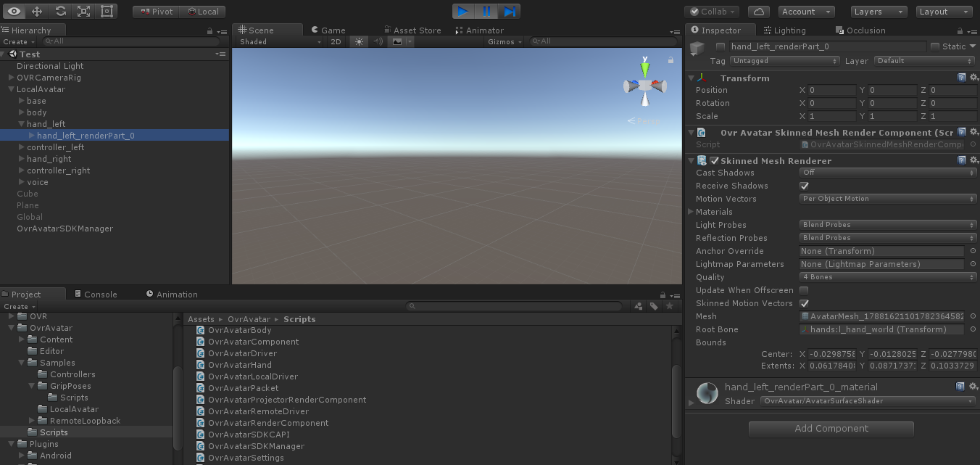Image resolution: width=980 pixels, height=465 pixels.
Task: Click the favorites star icon in Project
Action: [x=669, y=306]
